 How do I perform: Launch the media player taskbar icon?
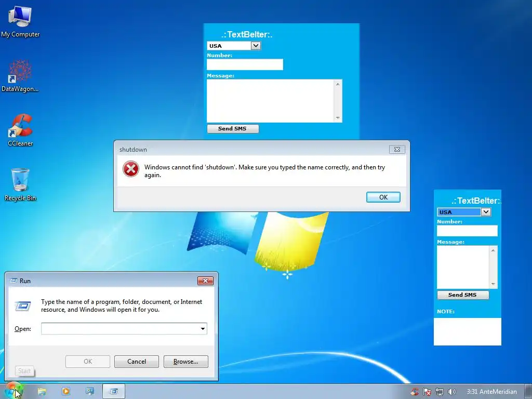coord(66,391)
